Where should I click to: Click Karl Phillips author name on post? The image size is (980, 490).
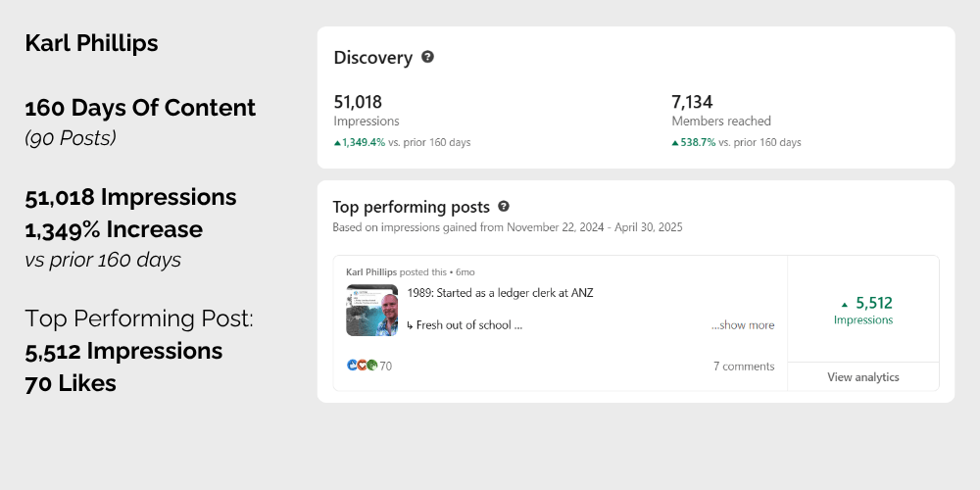click(371, 271)
